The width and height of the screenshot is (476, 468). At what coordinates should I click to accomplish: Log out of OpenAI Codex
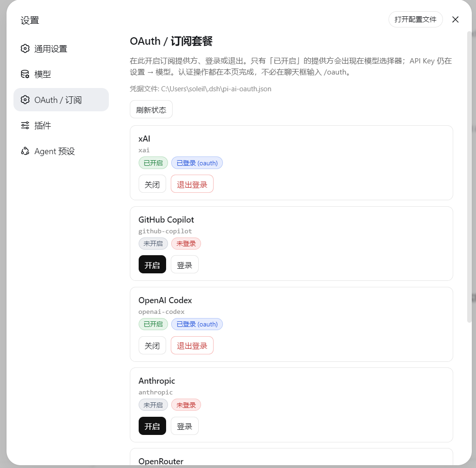tap(192, 345)
